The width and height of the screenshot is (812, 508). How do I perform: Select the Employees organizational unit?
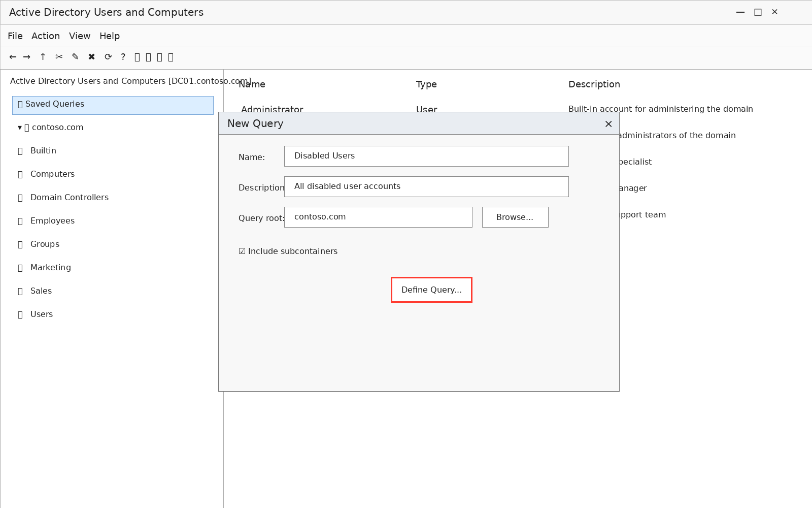coord(52,221)
